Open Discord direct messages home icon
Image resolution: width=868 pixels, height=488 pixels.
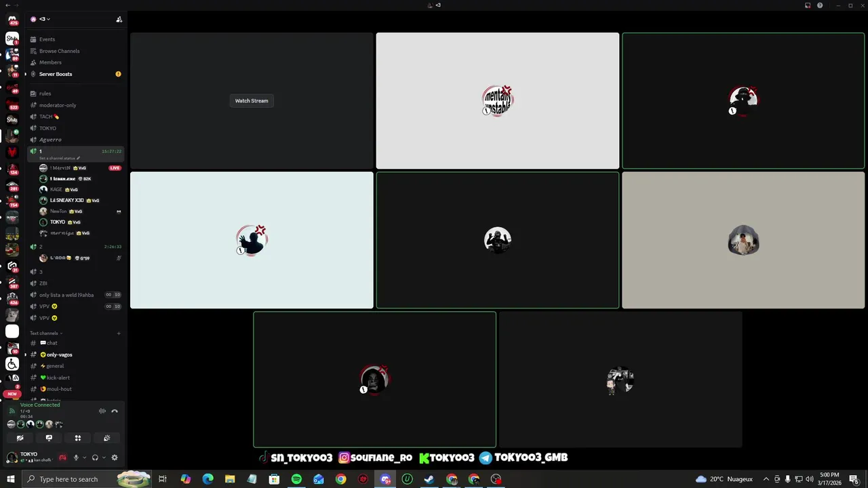pos(12,20)
